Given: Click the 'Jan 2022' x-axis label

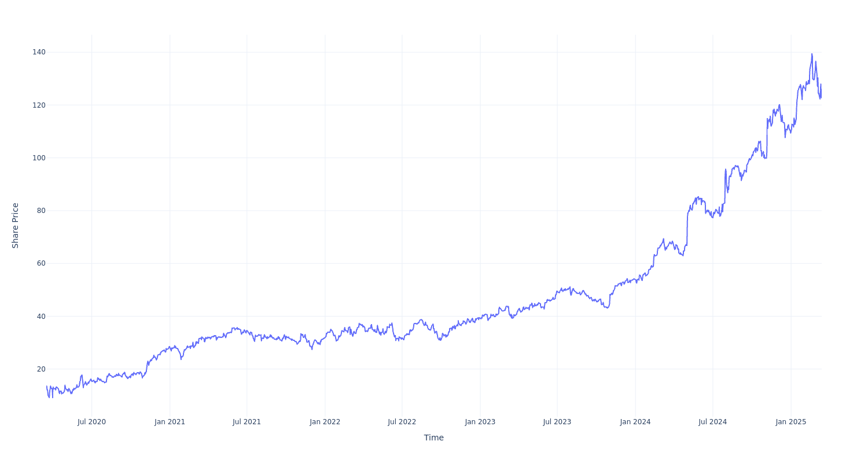Looking at the screenshot, I should click(325, 422).
